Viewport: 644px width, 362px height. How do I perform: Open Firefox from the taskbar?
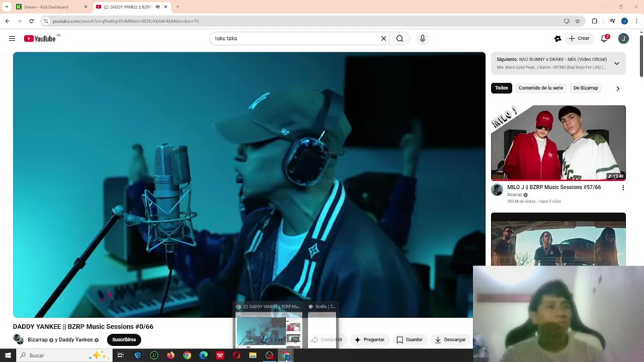click(x=171, y=355)
